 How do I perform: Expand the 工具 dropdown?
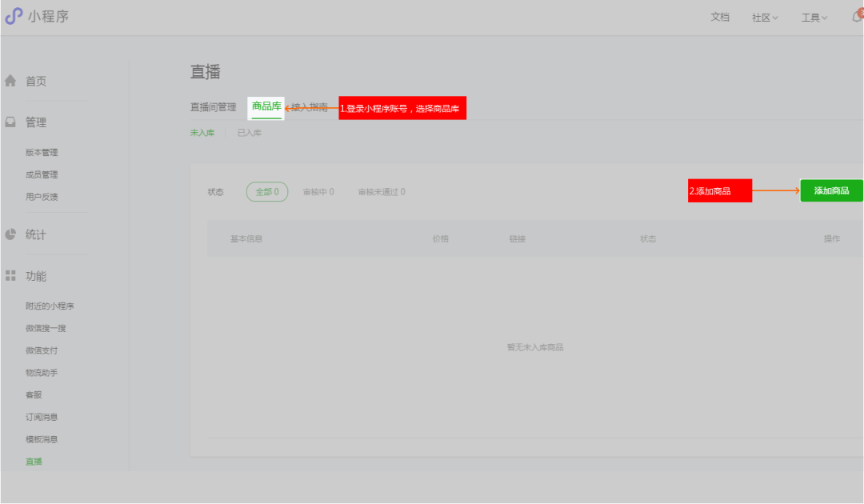pos(810,17)
